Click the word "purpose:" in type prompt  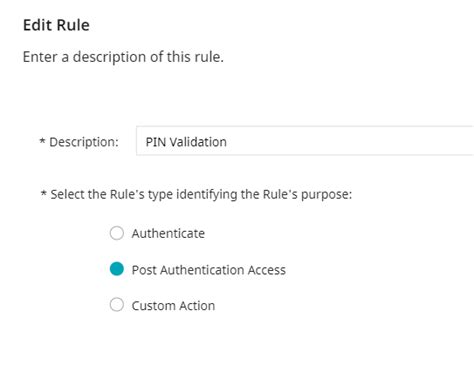326,195
